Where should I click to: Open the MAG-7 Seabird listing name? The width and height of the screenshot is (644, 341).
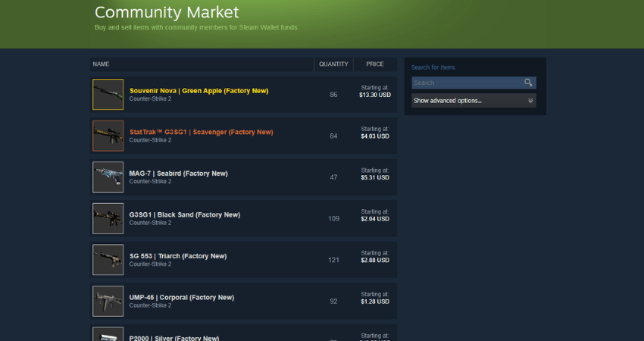(178, 174)
